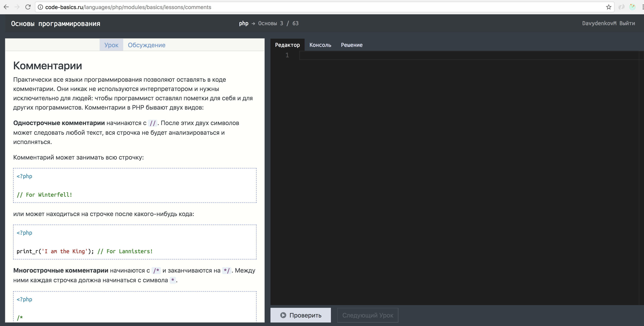Click the green circular extension icon
Image resolution: width=644 pixels, height=326 pixels.
(x=632, y=7)
